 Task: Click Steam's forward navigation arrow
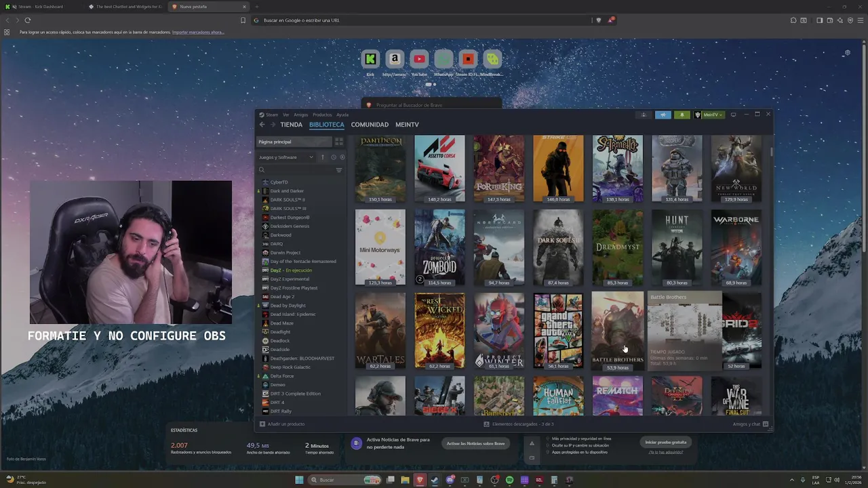(x=273, y=125)
